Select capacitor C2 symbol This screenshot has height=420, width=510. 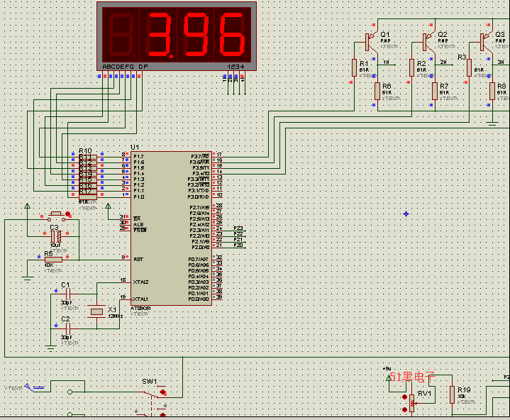[68, 328]
